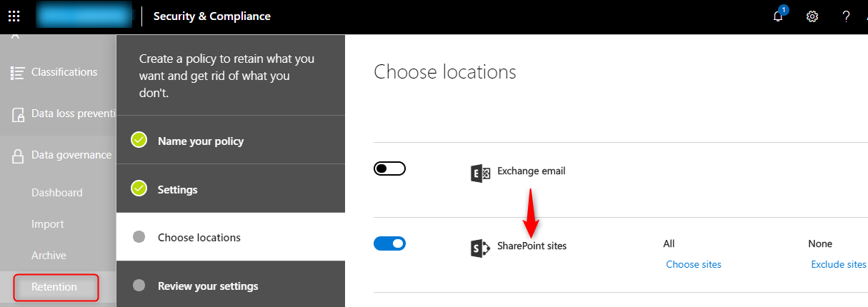The image size is (868, 307).
Task: Select Retention in the sidebar
Action: tap(54, 287)
